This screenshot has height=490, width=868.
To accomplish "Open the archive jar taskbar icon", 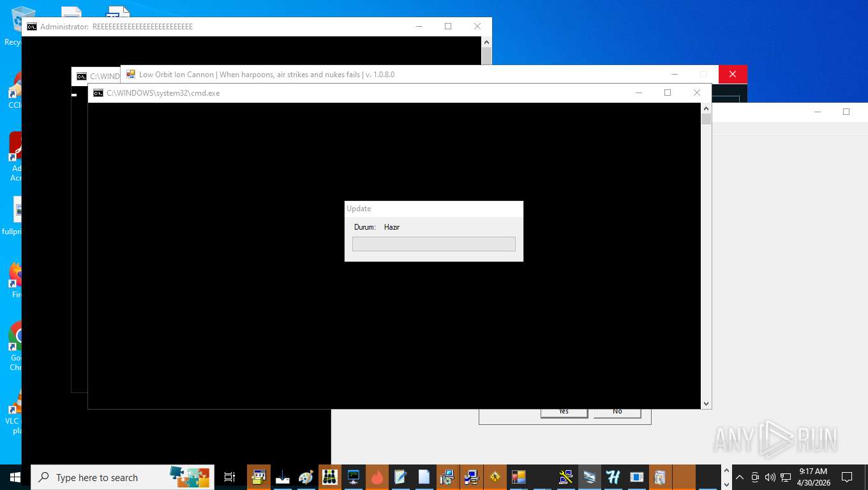I will [660, 477].
